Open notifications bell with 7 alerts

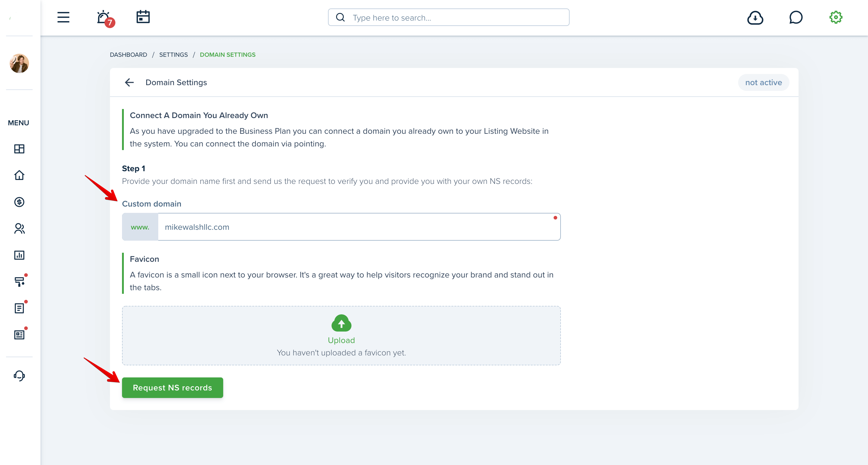pos(105,18)
